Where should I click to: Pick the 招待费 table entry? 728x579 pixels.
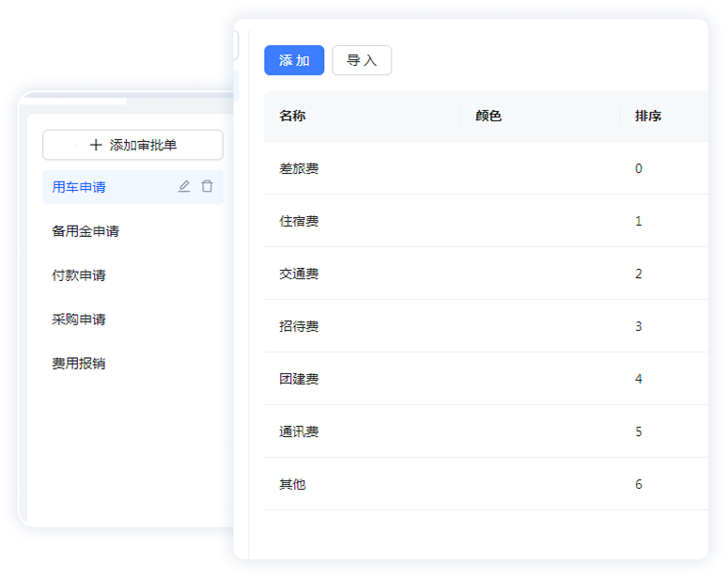tap(299, 327)
